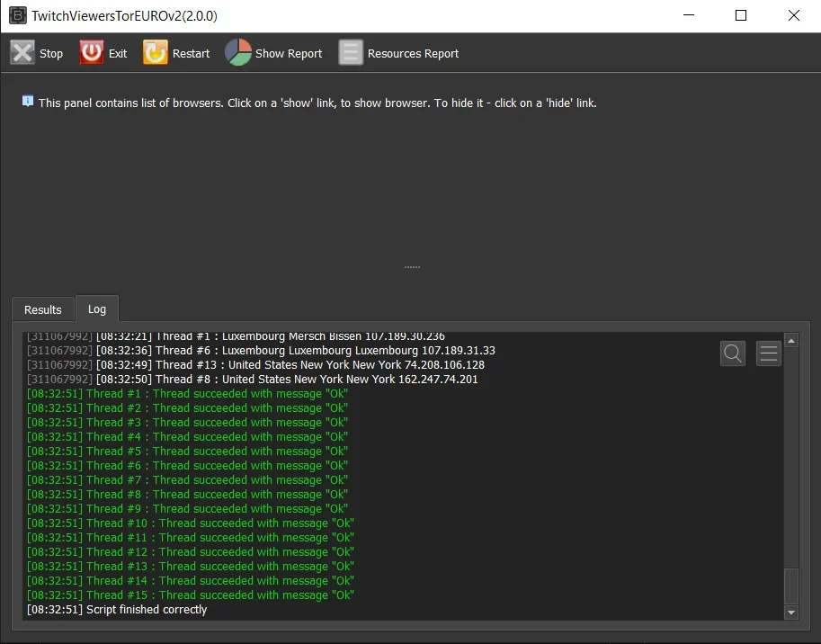Click log line Thread #13 New York 74.208.106.128

[255, 365]
